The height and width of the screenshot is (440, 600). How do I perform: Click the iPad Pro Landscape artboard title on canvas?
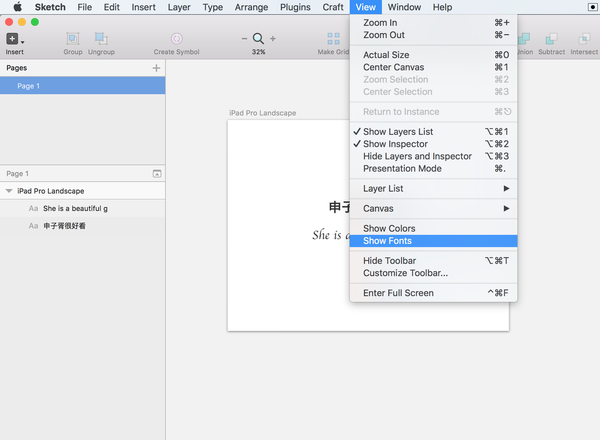262,113
